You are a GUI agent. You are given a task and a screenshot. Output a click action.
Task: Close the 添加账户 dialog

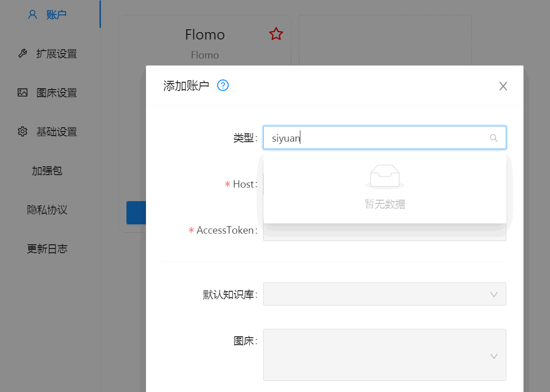tap(503, 86)
